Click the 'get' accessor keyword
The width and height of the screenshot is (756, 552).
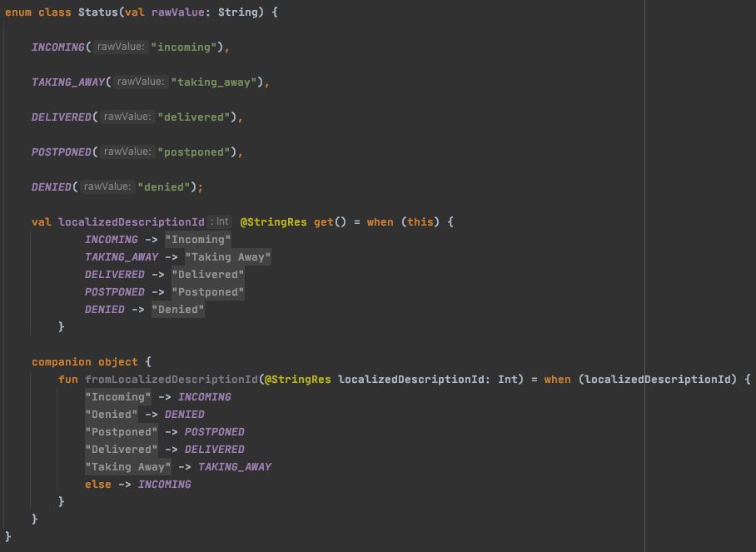(324, 222)
